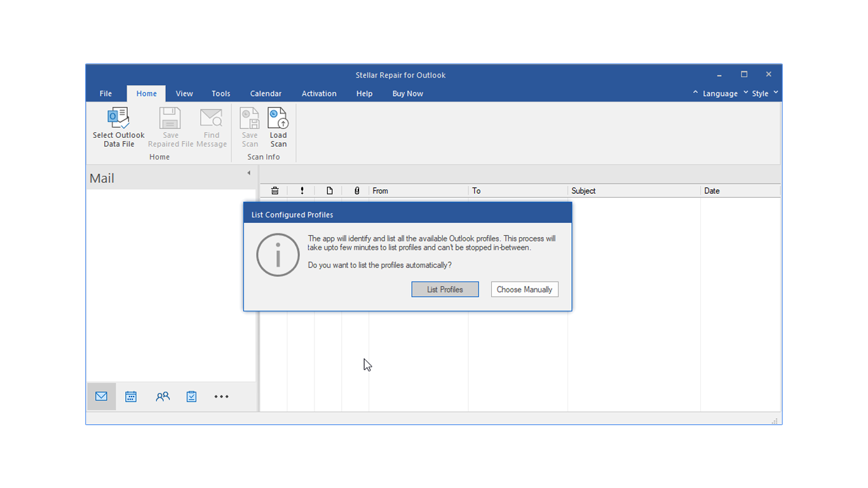868x488 pixels.
Task: Click the Choose Manually button
Action: pos(524,289)
